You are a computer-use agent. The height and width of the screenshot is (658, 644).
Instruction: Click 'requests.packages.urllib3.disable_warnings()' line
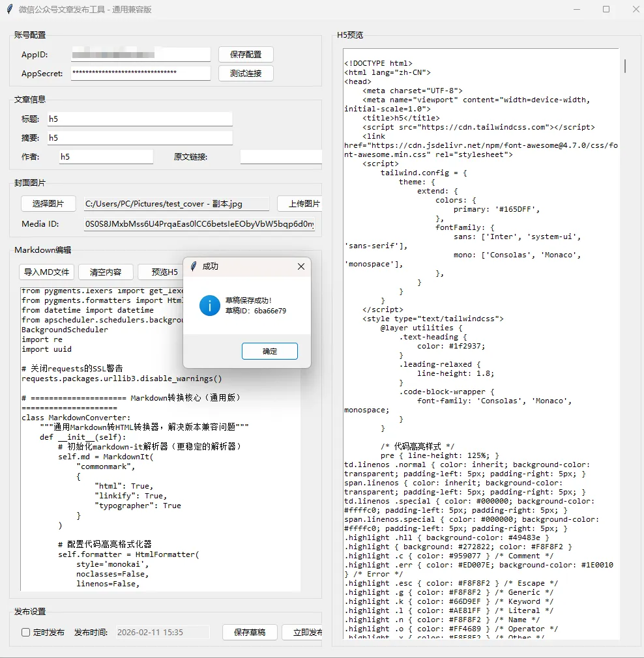coord(122,379)
